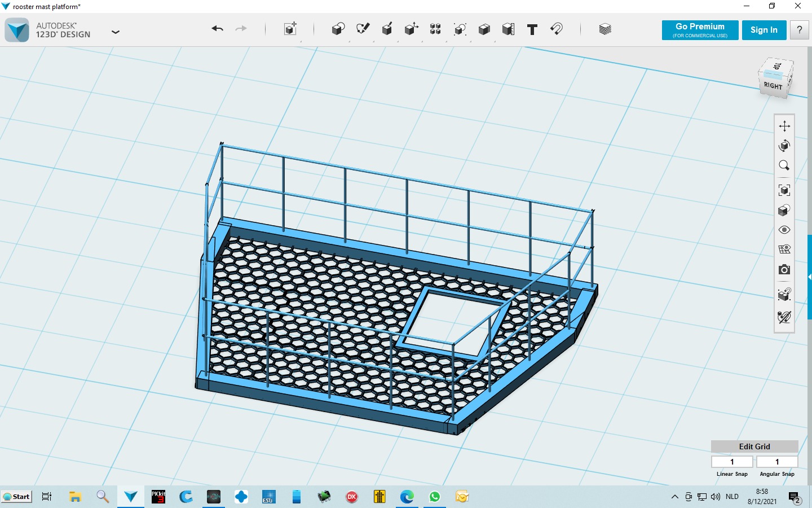812x508 pixels.
Task: Expand the collapsed side panel arrow
Action: (810, 277)
